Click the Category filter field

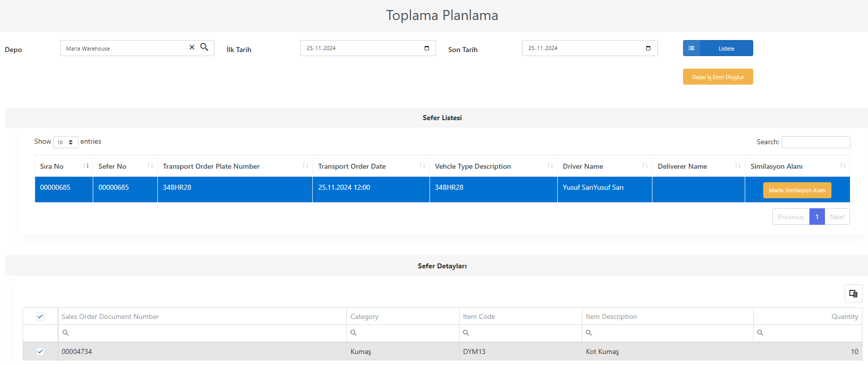pos(403,333)
